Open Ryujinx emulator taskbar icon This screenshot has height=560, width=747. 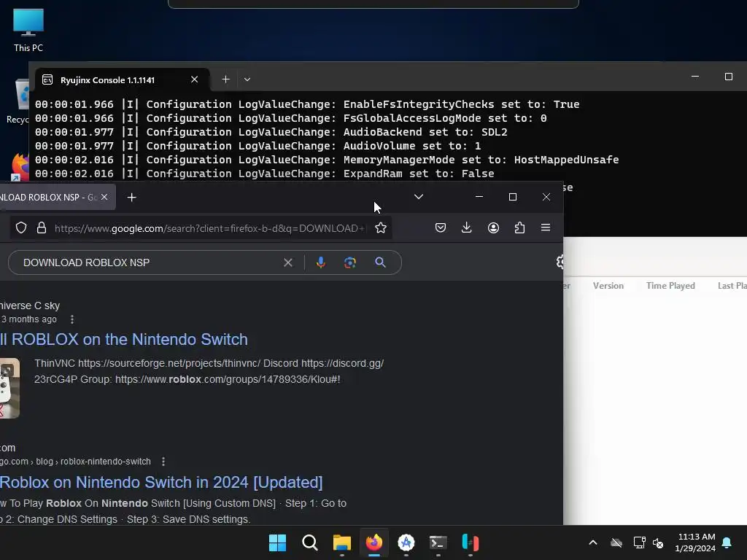click(471, 542)
